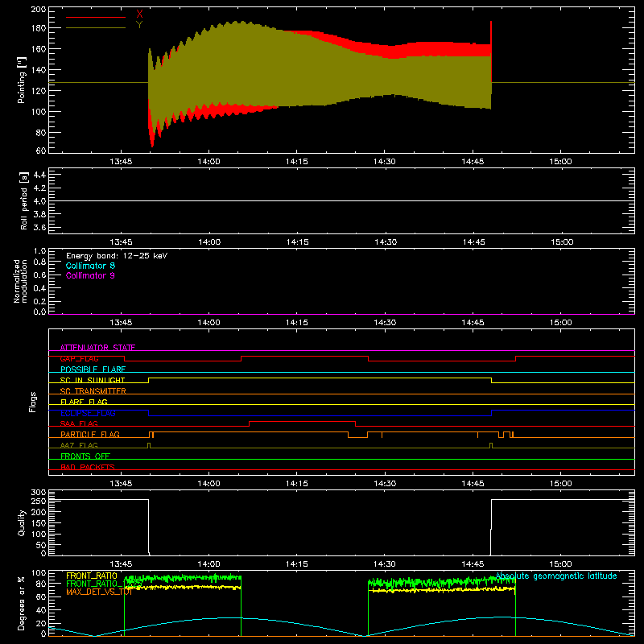Viewport: 644px width, 644px height.
Task: Click the olive flag label below PARTICLE_FLAG
Action: pos(79,445)
